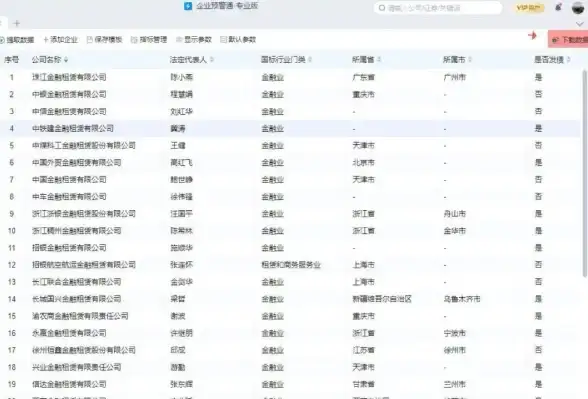The width and height of the screenshot is (588, 399).
Task: Click the 租赁和商务服务业 industry cell
Action: [291, 265]
